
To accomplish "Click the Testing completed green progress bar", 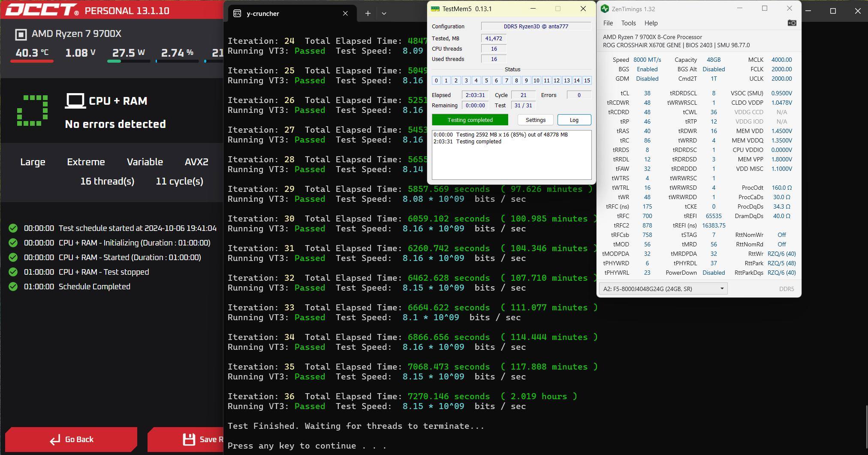I will pyautogui.click(x=470, y=120).
